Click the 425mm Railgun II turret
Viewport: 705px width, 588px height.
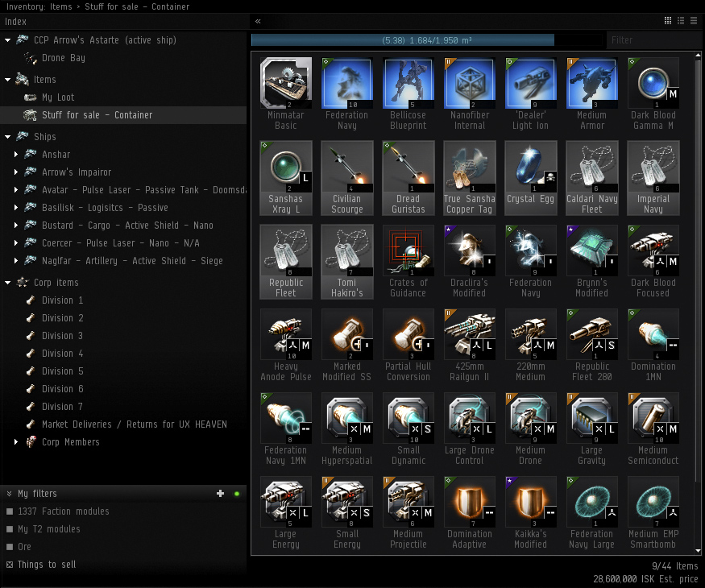pos(470,334)
